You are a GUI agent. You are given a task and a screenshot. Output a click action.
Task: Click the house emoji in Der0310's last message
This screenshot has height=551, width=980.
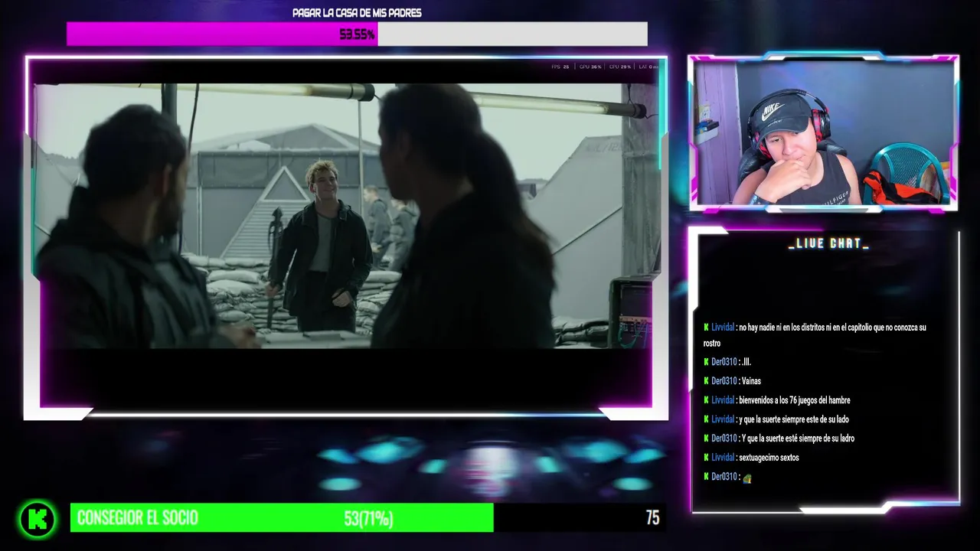point(747,478)
